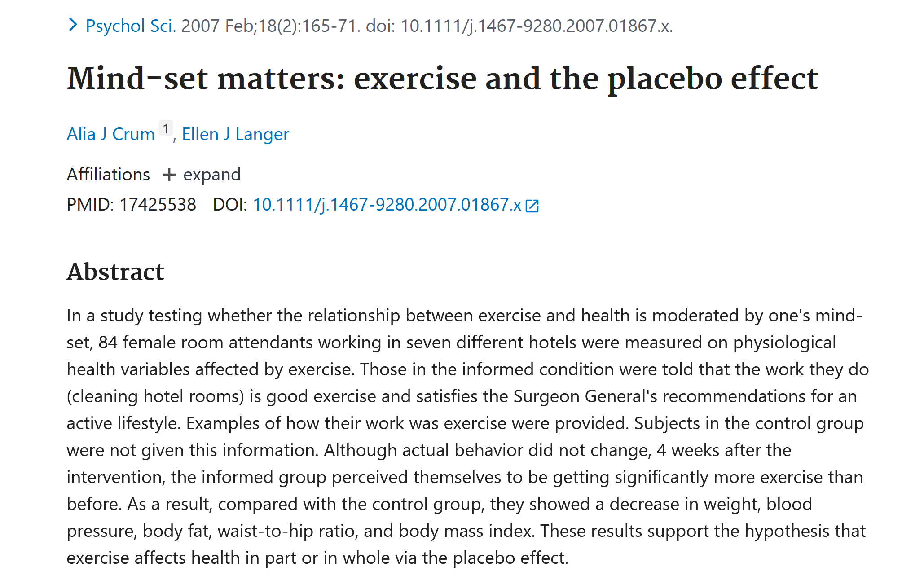Open the Psychol Sci journal link
The image size is (924, 580).
click(x=131, y=26)
